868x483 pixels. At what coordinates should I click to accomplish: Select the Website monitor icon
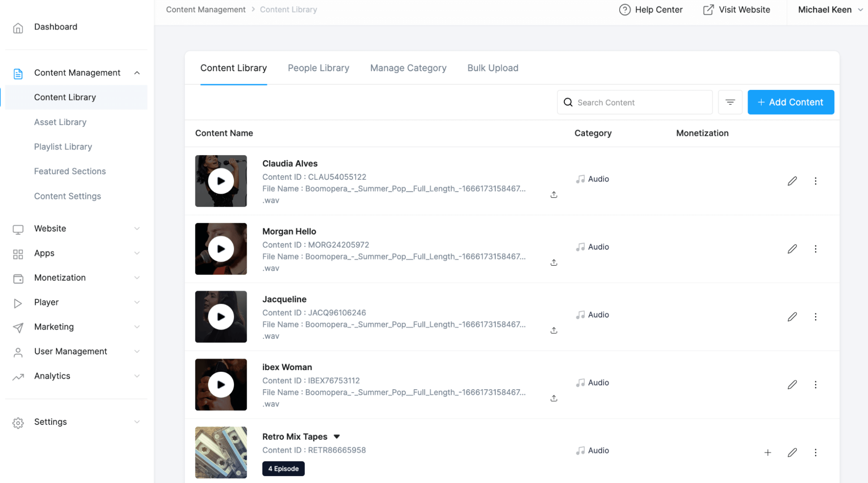18,229
